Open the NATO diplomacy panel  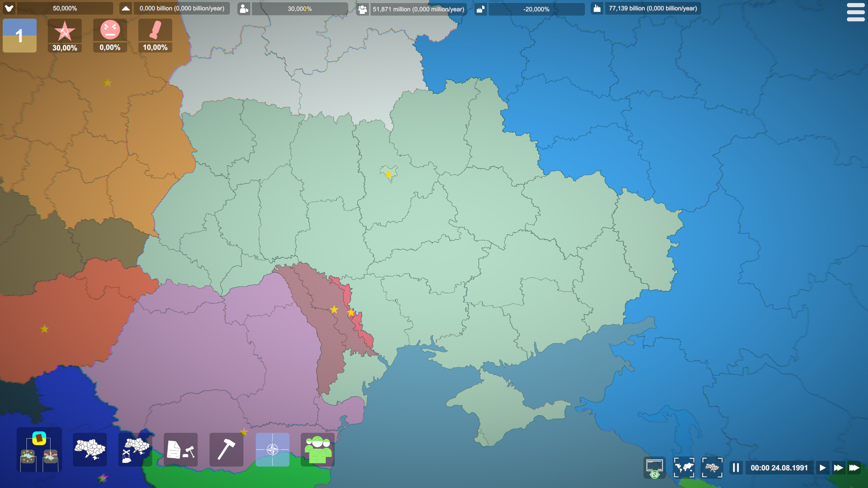click(x=272, y=450)
